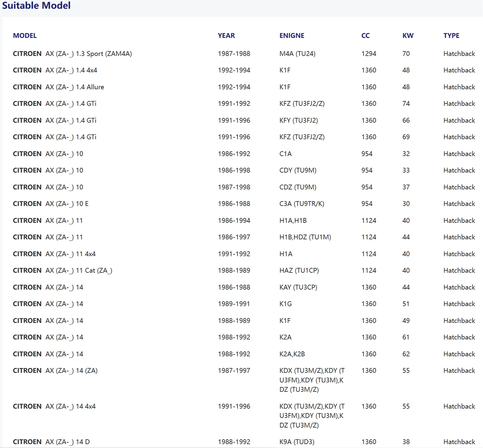Click the 'HAZ (TU1CP)' engine cell
This screenshot has height=448, width=483.
tap(299, 271)
